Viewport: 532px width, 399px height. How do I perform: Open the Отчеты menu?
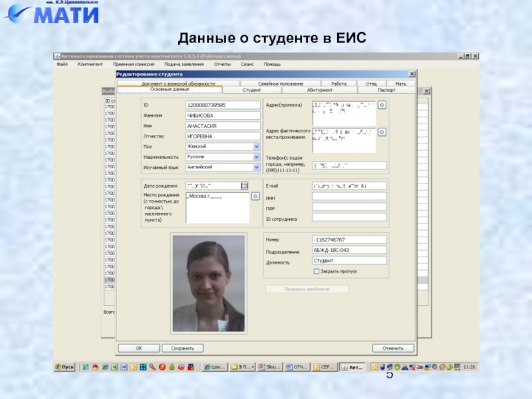point(222,64)
